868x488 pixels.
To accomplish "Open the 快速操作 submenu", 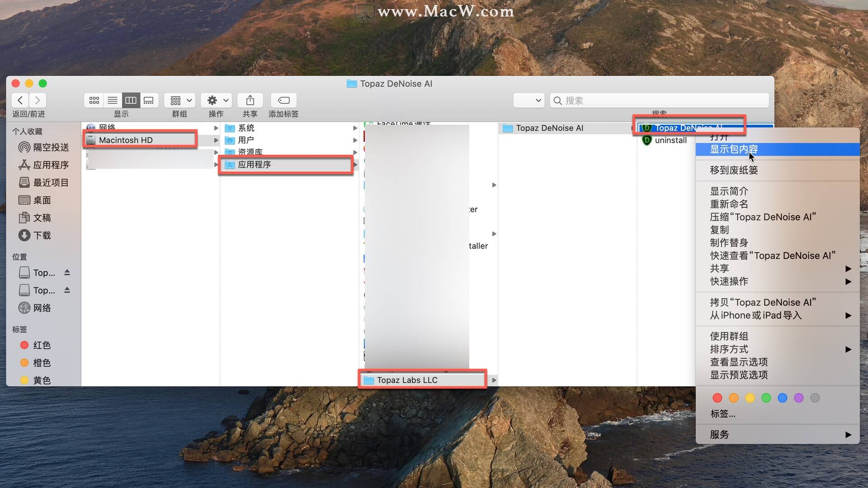I will 778,282.
